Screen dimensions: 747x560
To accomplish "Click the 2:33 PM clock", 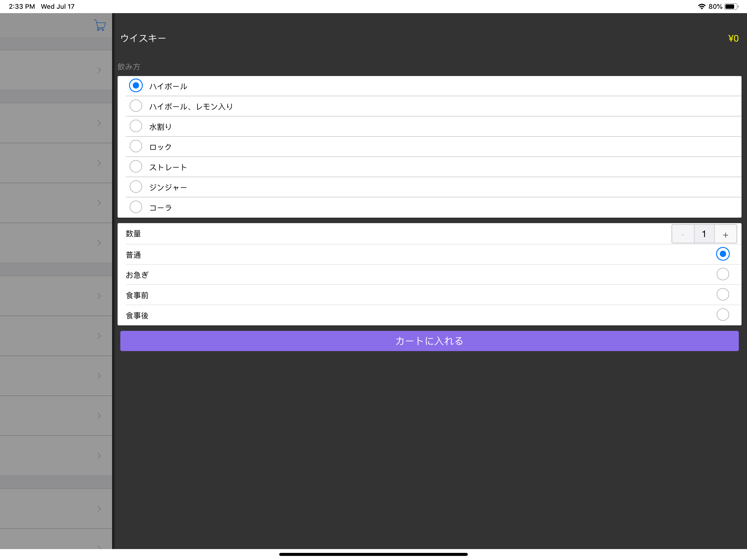I will tap(22, 6).
